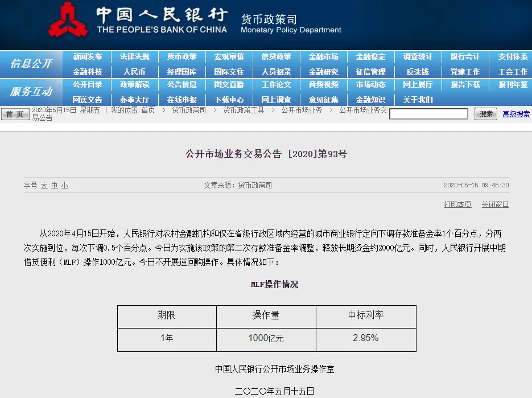Go to 市场动态 page
Image resolution: width=532 pixels, height=398 pixels.
370,85
